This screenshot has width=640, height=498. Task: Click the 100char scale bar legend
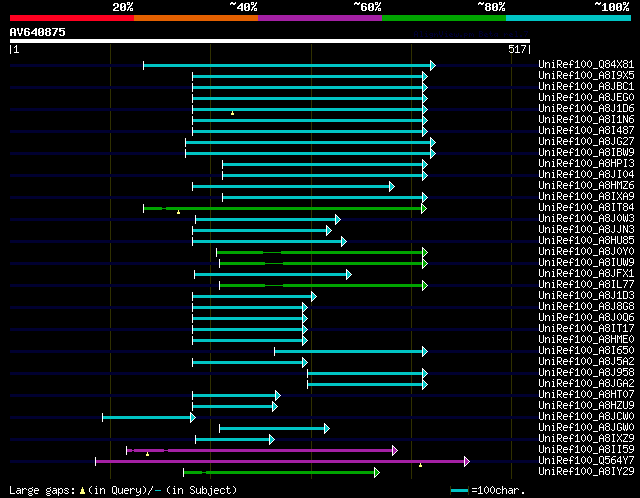[459, 490]
